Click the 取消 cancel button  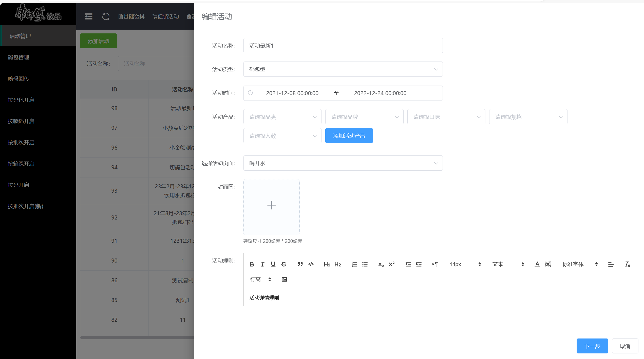(625, 346)
